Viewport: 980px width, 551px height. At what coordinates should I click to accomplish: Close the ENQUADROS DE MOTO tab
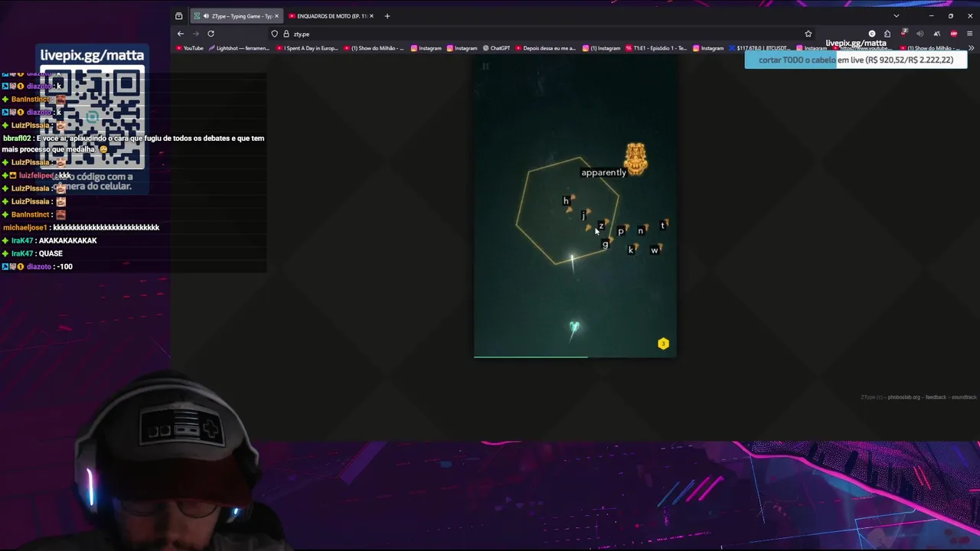[x=371, y=16]
